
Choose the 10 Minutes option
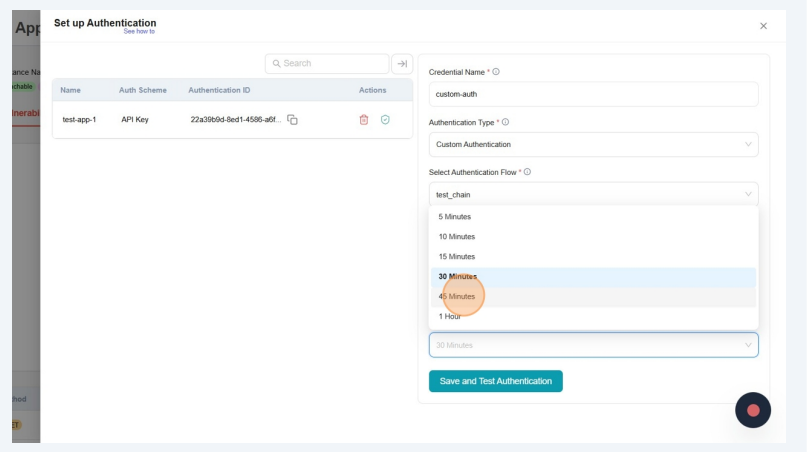(457, 237)
